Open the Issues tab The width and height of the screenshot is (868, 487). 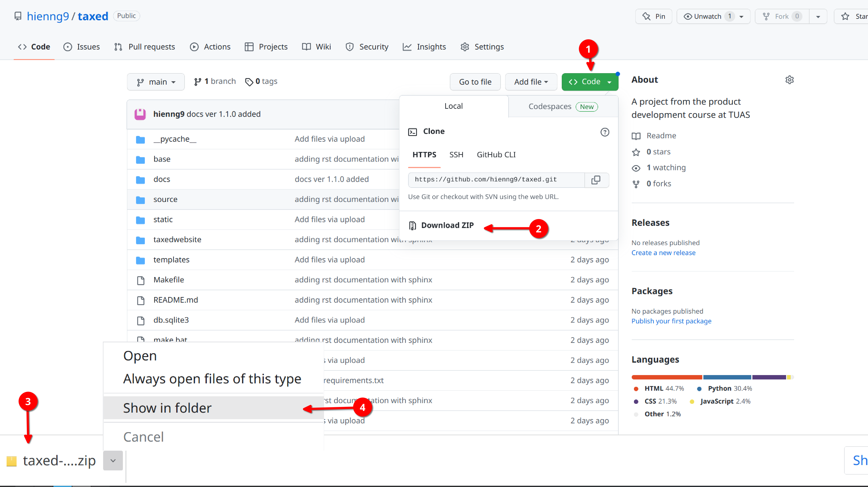pos(81,47)
